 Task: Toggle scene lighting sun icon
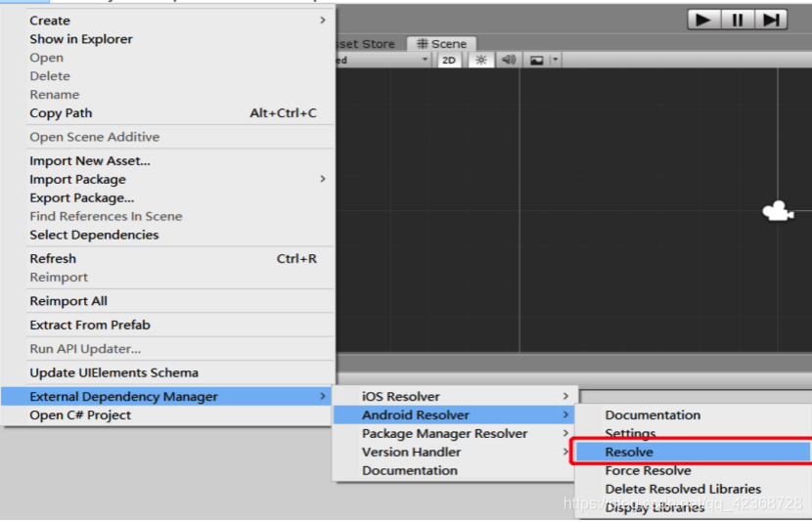[481, 60]
